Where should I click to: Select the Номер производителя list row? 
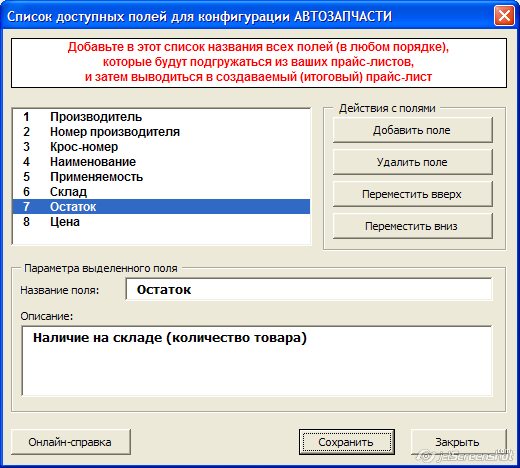[161, 132]
